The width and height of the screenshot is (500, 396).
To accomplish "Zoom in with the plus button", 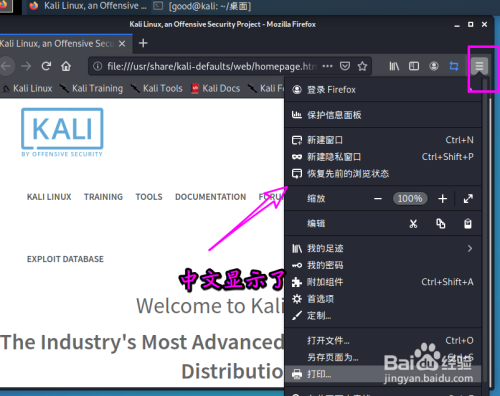I will coord(442,199).
